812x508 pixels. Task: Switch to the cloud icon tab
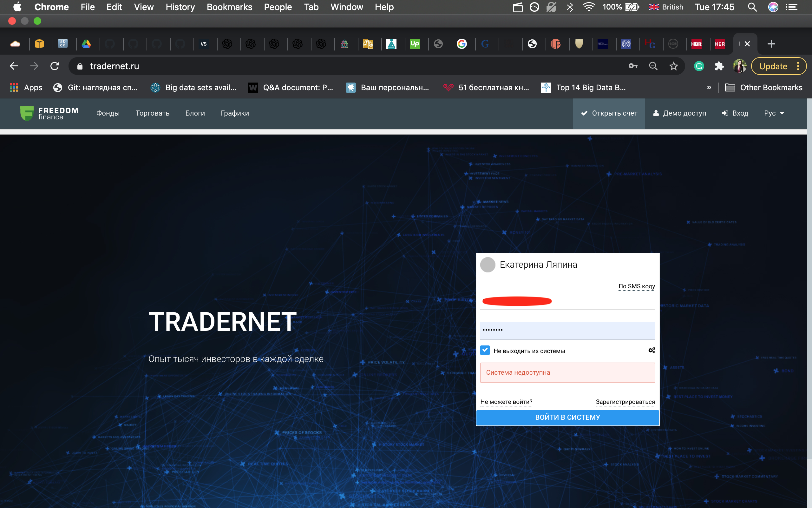pyautogui.click(x=16, y=44)
